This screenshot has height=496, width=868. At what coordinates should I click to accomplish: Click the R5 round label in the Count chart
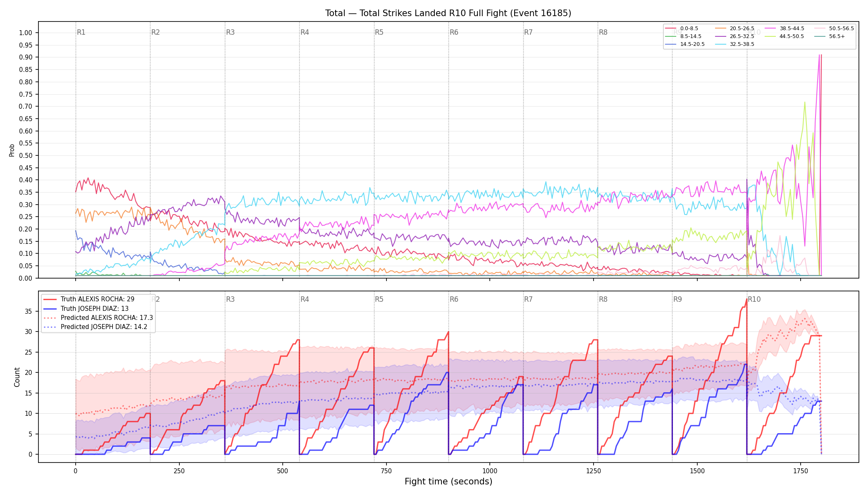pyautogui.click(x=379, y=299)
